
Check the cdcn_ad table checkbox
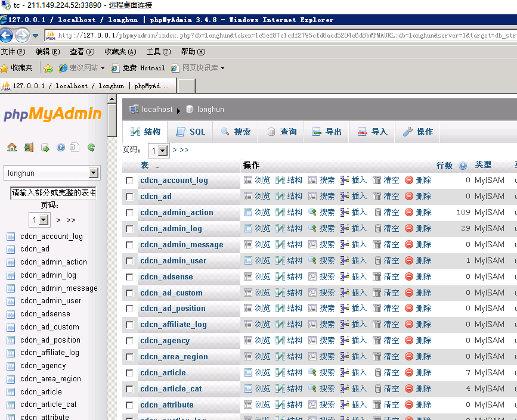click(x=129, y=197)
